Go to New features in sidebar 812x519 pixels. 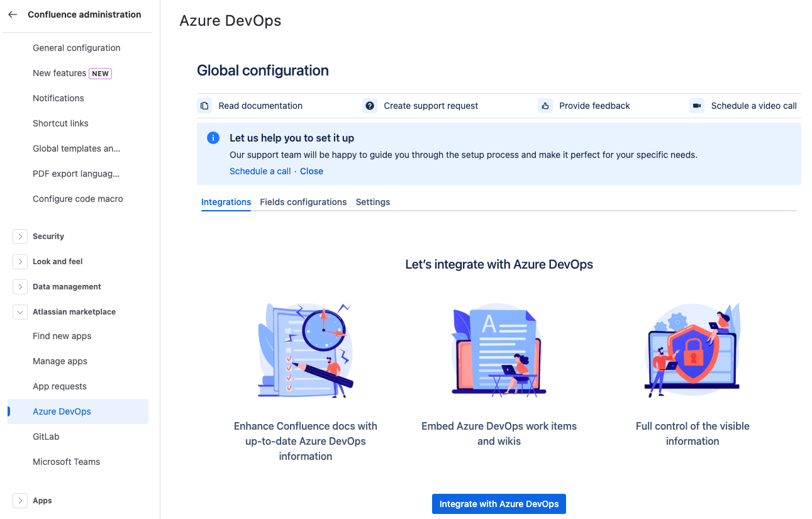coord(60,73)
